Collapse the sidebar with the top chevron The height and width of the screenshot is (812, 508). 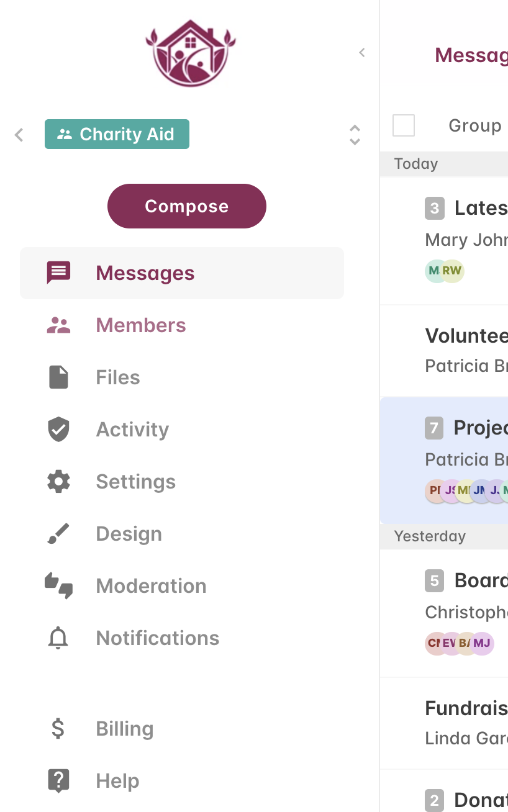click(362, 53)
